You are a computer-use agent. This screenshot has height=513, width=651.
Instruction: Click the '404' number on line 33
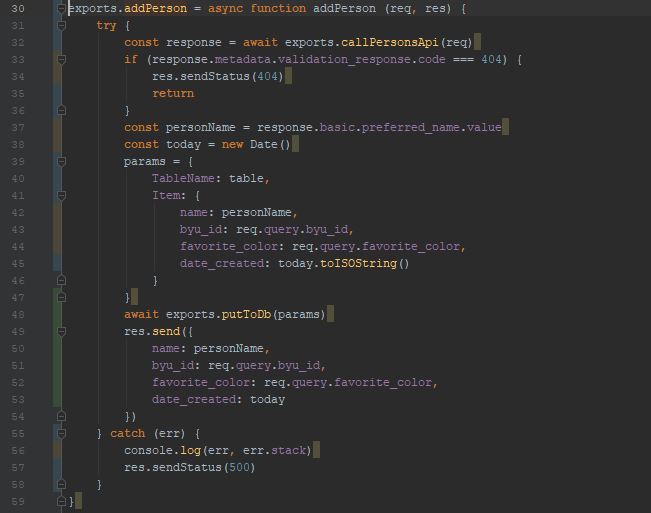(491, 59)
